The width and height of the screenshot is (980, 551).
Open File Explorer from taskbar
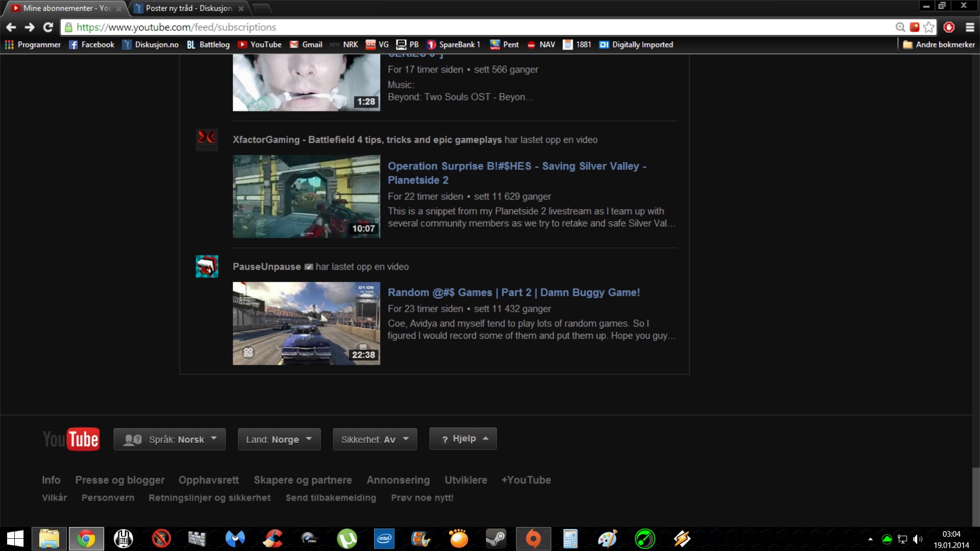[50, 539]
